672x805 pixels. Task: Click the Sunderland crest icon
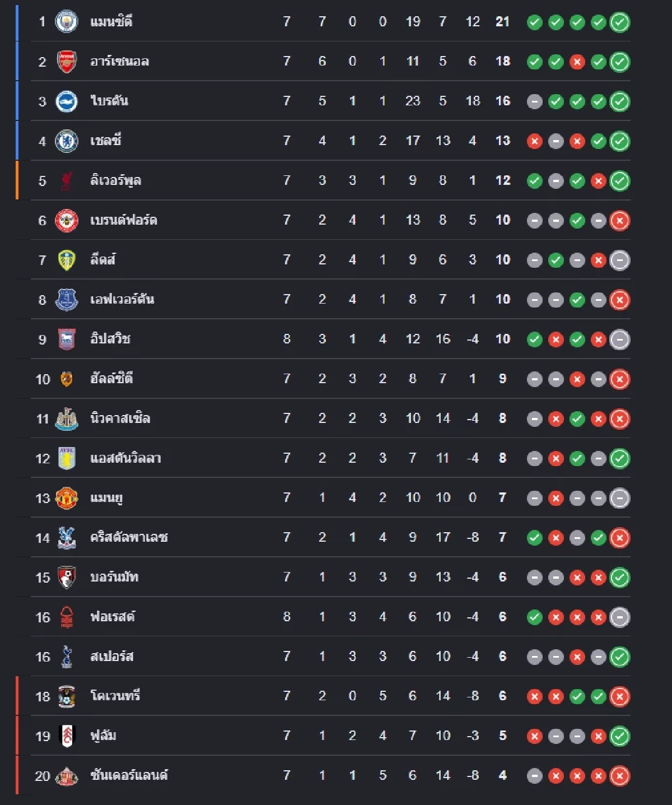[67, 776]
